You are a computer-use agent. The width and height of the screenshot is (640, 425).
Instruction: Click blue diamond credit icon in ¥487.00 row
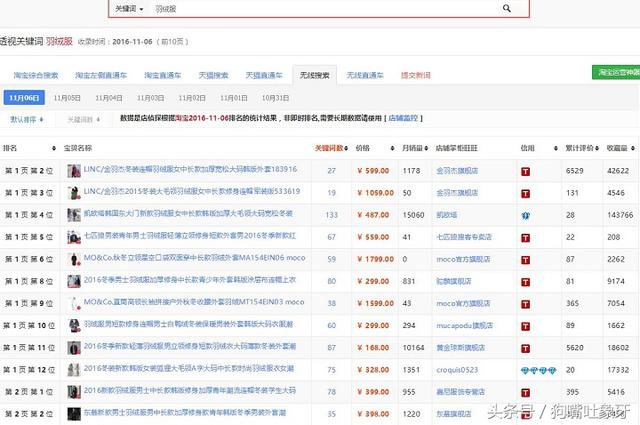click(x=526, y=215)
